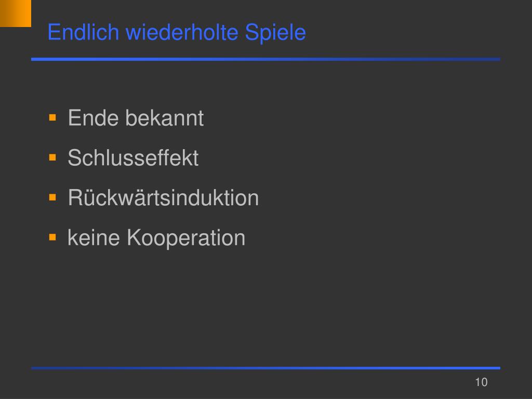The height and width of the screenshot is (399, 532).
Task: Click the slide number 10
Action: point(481,382)
